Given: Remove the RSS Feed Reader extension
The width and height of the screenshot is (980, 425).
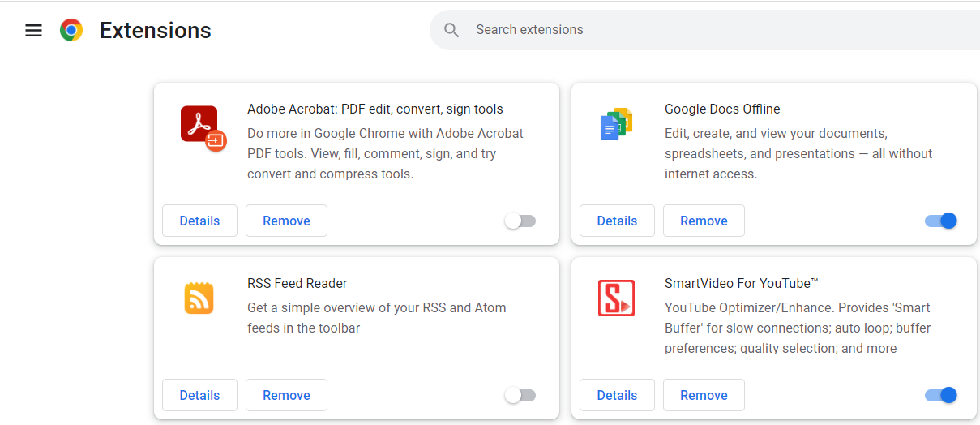Looking at the screenshot, I should point(286,395).
